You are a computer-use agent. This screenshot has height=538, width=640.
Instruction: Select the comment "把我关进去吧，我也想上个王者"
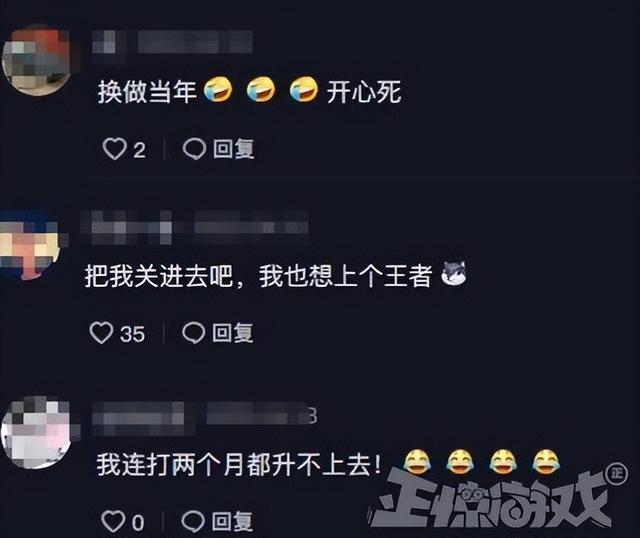pos(258,276)
